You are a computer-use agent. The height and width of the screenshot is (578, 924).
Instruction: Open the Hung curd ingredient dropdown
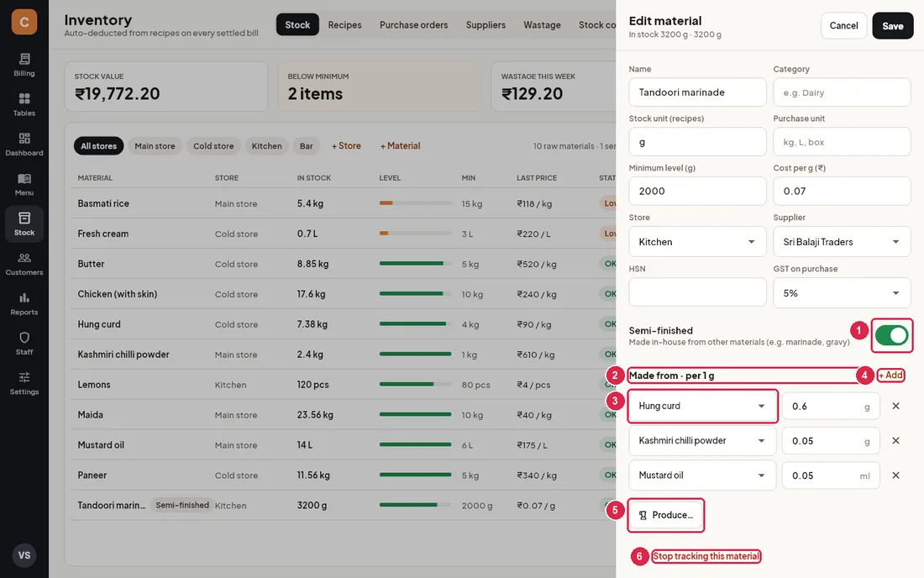[702, 406]
